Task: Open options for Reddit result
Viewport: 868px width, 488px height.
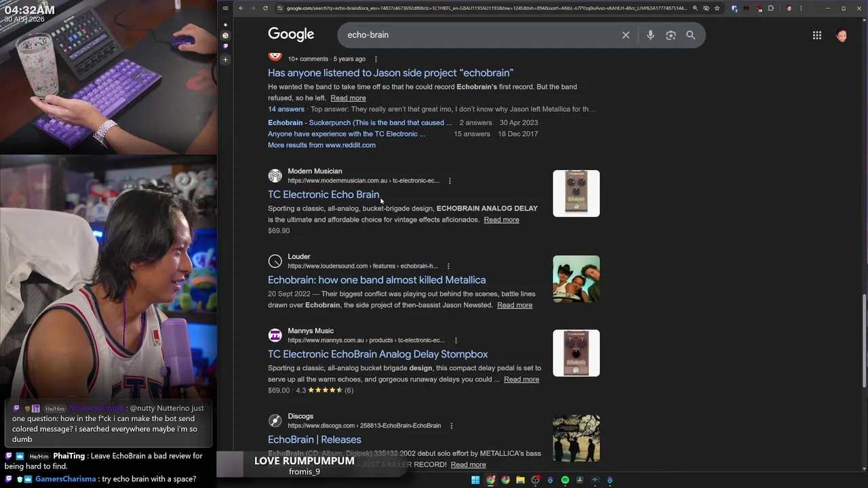Action: pos(376,59)
